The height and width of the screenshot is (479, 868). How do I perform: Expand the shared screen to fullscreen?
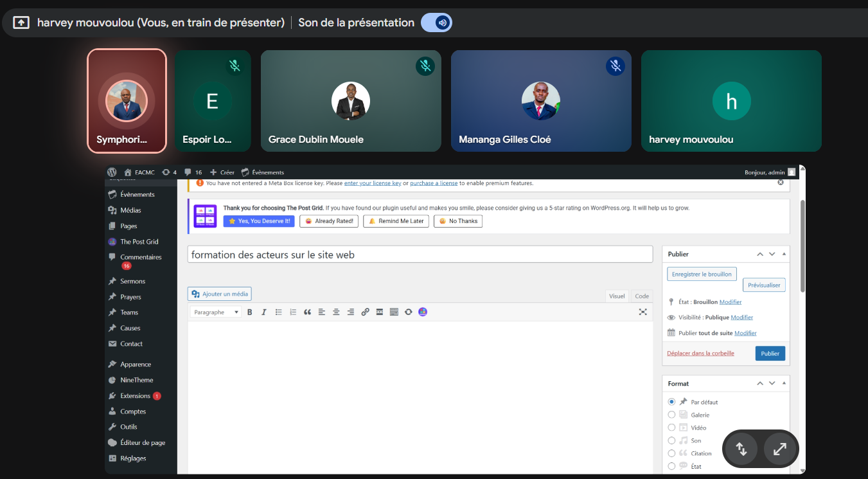coord(780,449)
